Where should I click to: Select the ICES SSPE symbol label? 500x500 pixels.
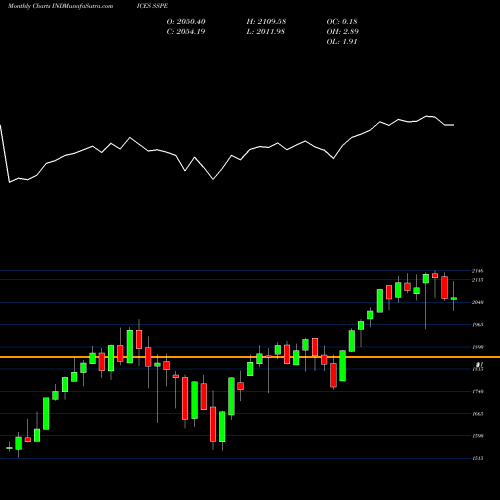(x=152, y=6)
